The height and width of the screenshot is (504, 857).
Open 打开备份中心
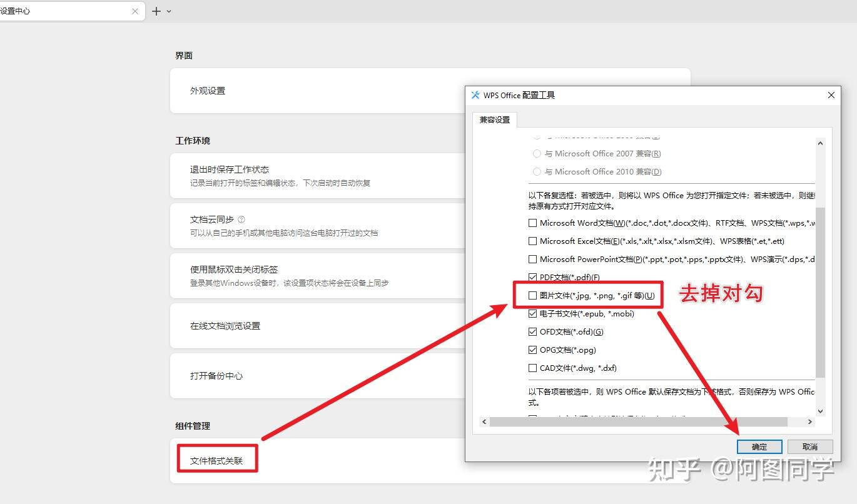coord(318,376)
